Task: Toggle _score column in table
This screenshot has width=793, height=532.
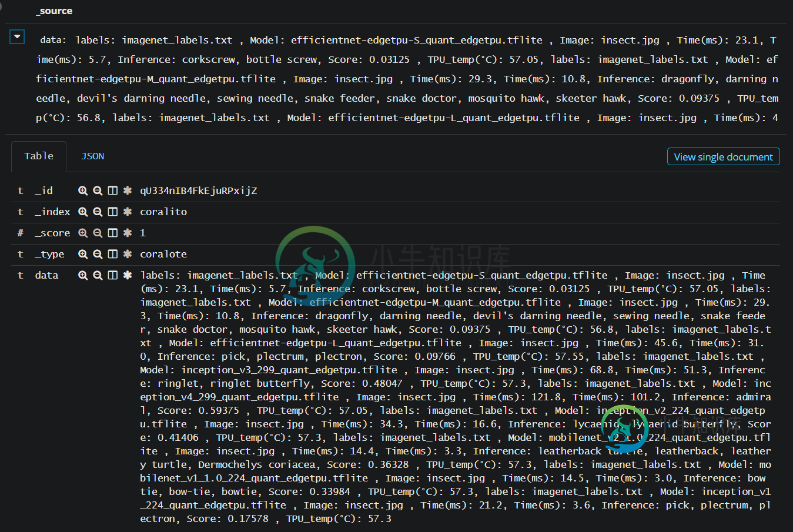Action: point(112,233)
